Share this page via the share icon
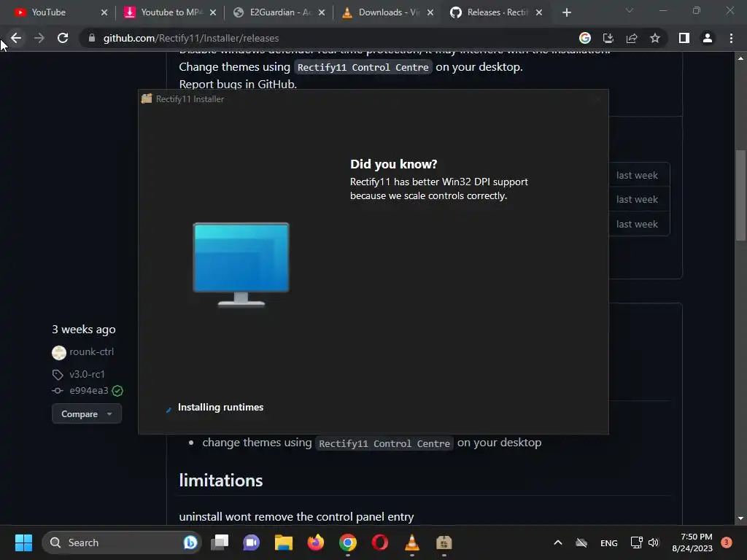The height and width of the screenshot is (560, 747). pyautogui.click(x=632, y=38)
